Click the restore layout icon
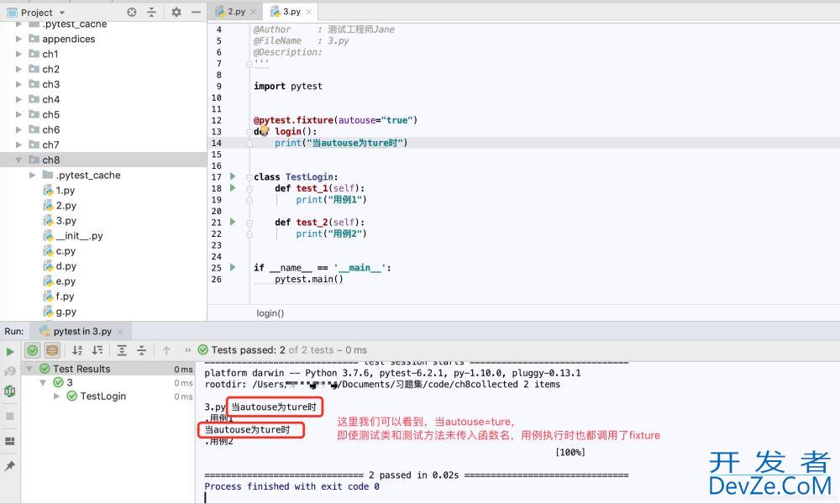Screen dimensions: 840x504 point(9,441)
